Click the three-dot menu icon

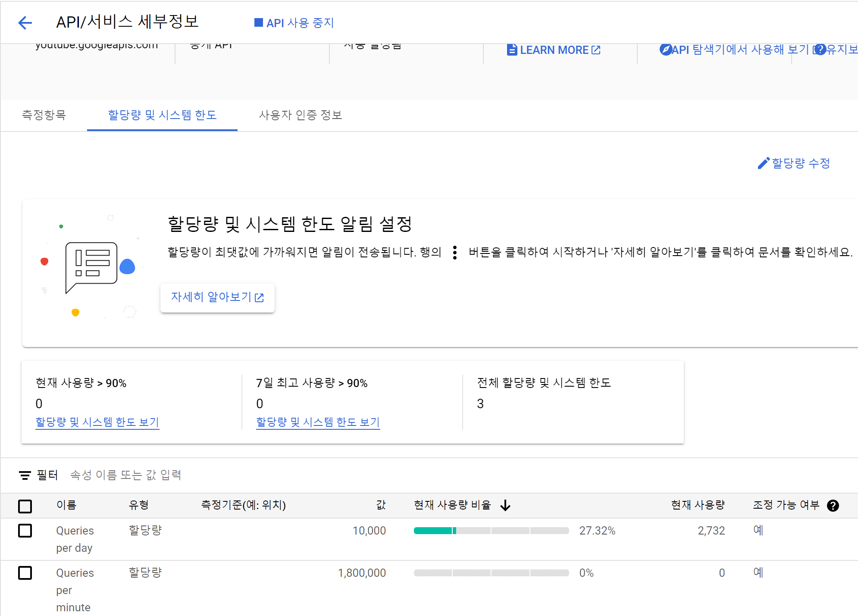tap(455, 253)
